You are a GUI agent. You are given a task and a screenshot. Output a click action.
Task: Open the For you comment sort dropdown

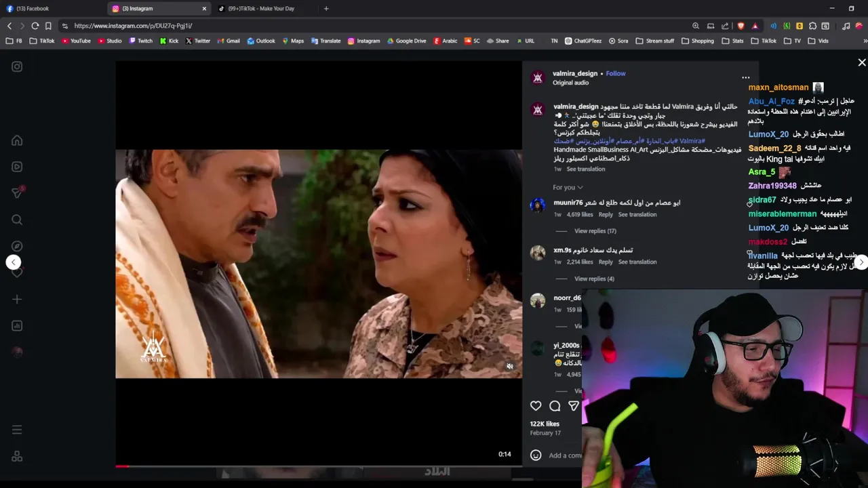[568, 187]
